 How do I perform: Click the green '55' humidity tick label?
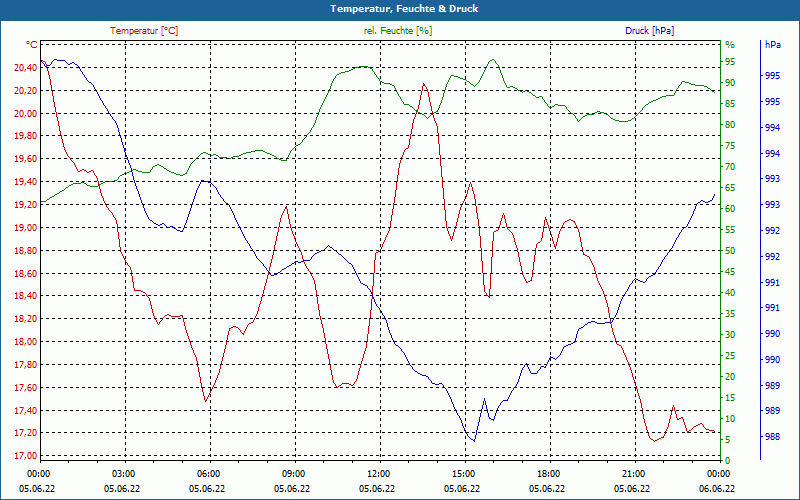[730, 230]
